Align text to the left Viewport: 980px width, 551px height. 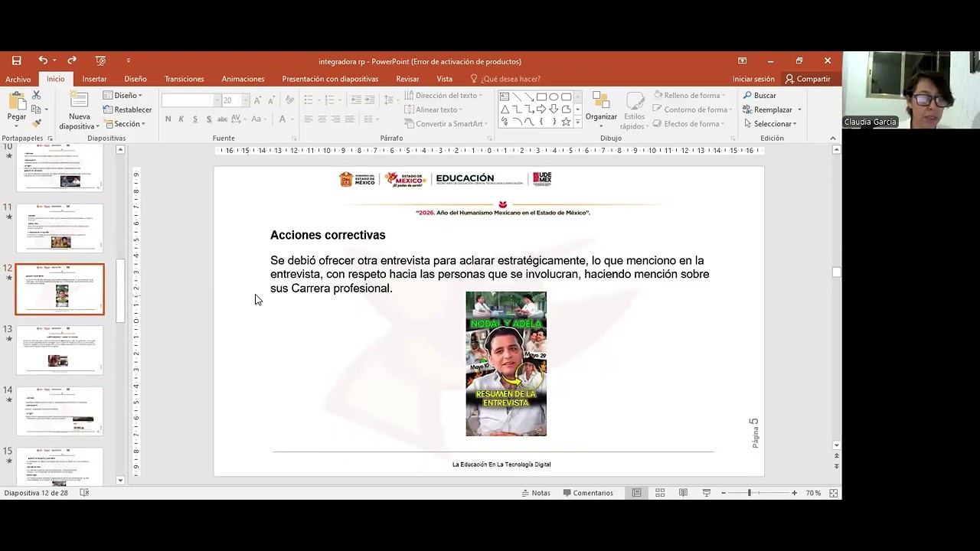click(x=309, y=119)
